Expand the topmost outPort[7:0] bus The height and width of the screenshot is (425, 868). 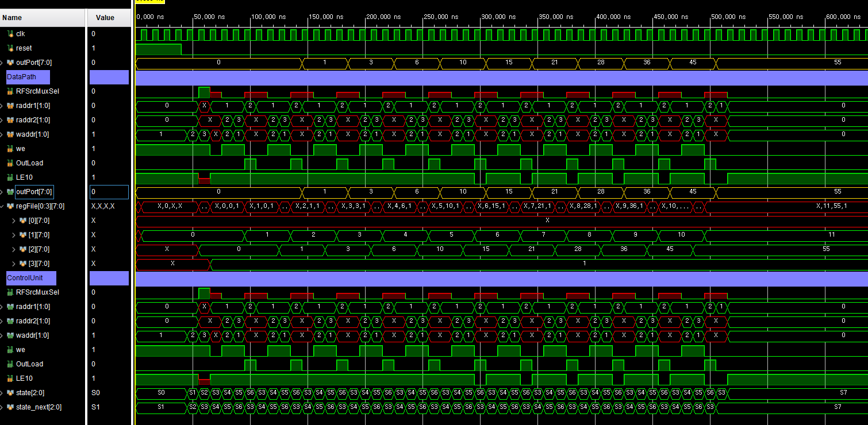click(x=2, y=63)
